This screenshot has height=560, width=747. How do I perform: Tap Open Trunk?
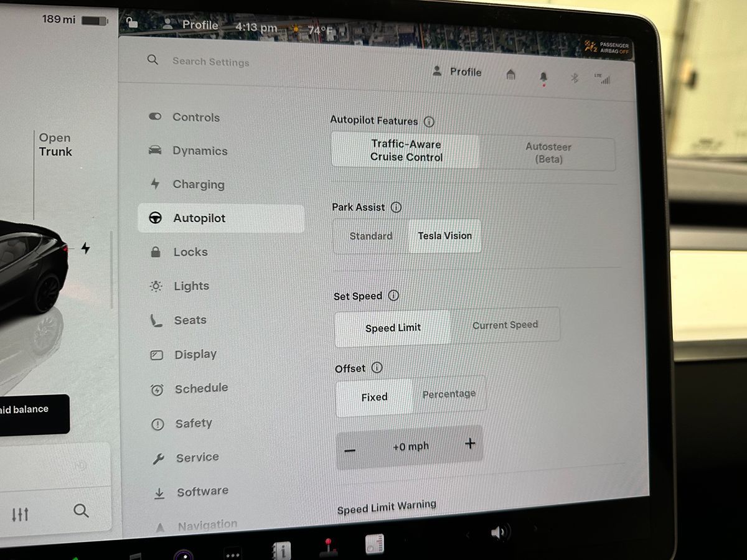tap(55, 144)
